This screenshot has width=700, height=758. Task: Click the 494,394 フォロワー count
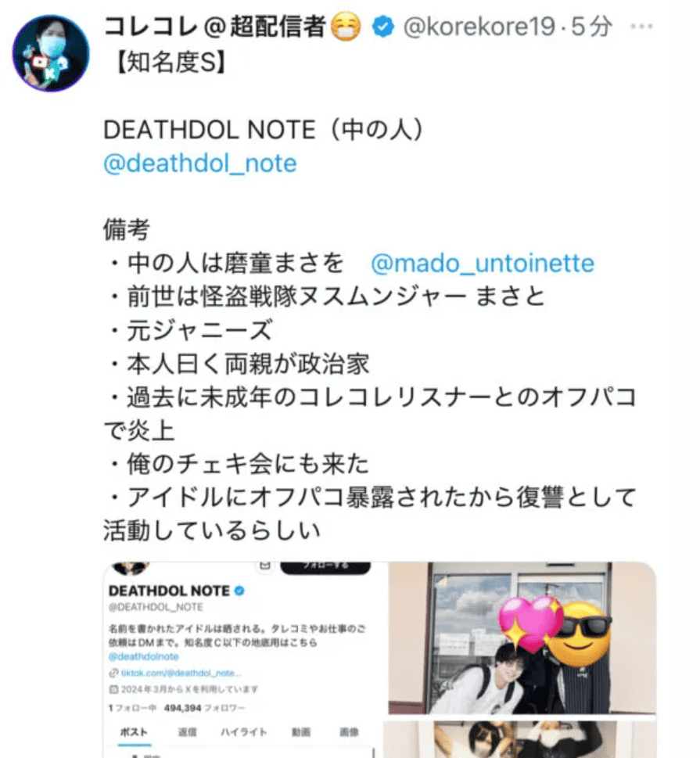point(204,708)
